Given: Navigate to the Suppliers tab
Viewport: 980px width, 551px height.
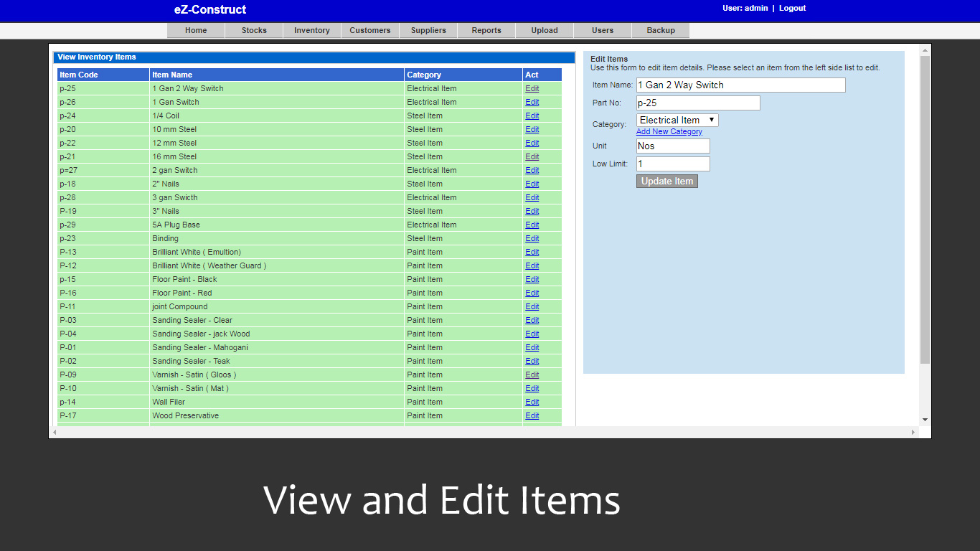Looking at the screenshot, I should (x=428, y=30).
